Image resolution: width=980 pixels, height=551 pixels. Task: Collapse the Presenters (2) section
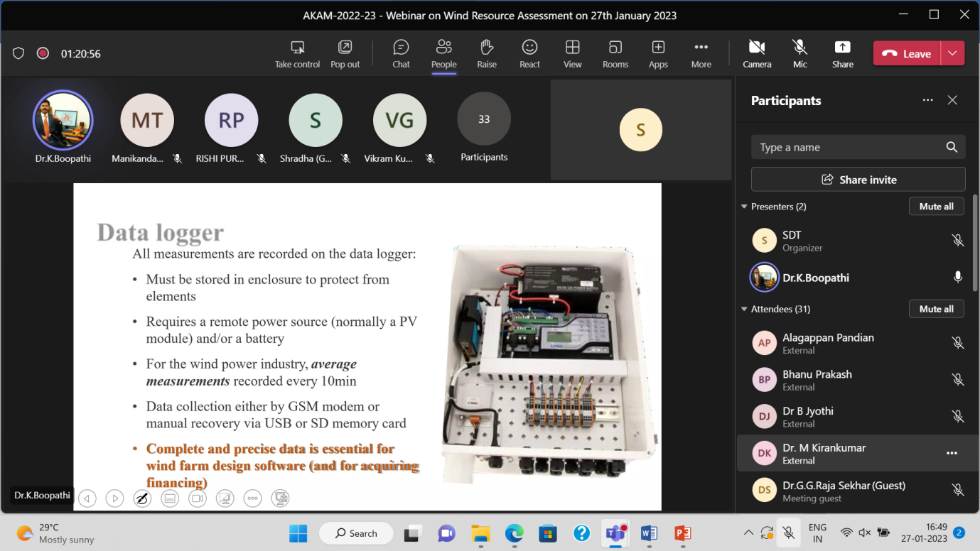point(745,207)
